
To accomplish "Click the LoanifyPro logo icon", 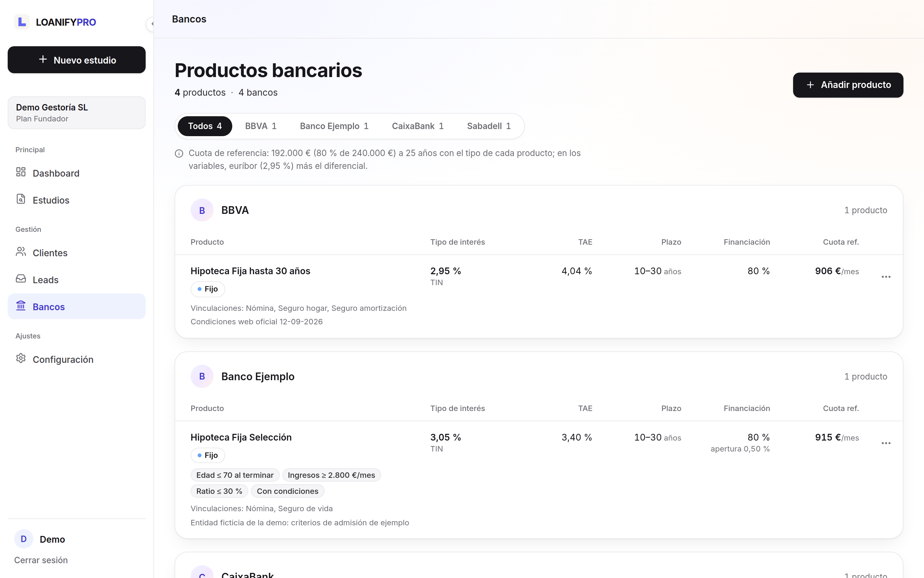I will [22, 22].
